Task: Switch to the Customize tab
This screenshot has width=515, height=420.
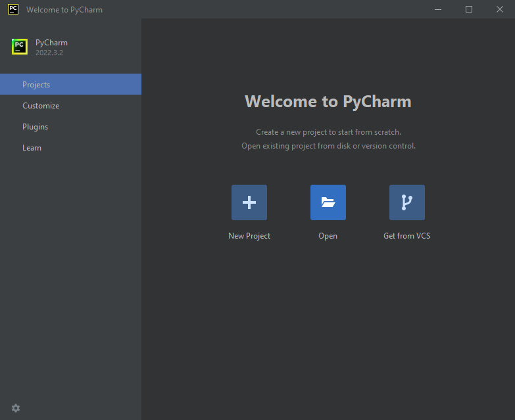Action: pos(70,106)
